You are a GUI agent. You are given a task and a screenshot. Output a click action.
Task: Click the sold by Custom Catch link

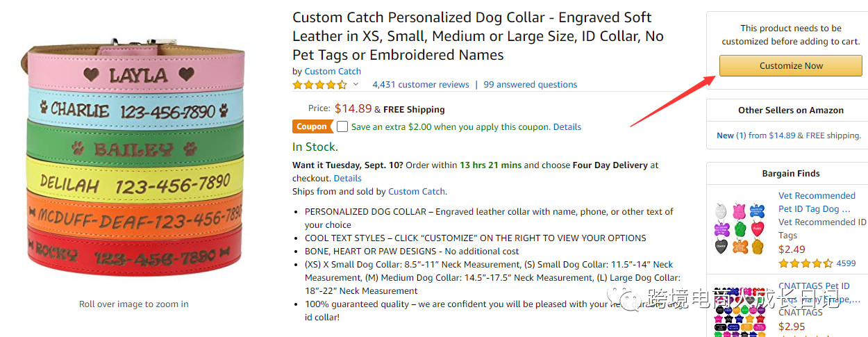click(417, 192)
